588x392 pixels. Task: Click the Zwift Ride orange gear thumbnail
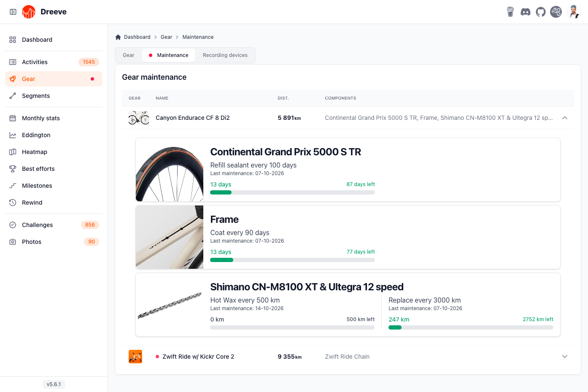pos(135,357)
